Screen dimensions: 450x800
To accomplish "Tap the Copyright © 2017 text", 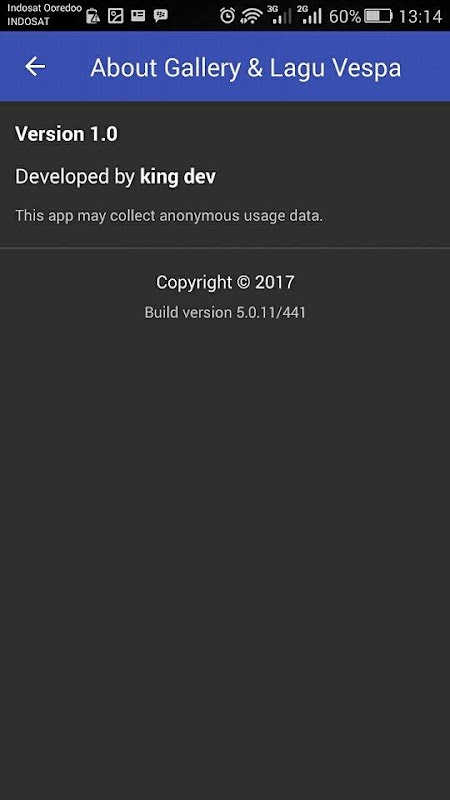I will click(225, 282).
